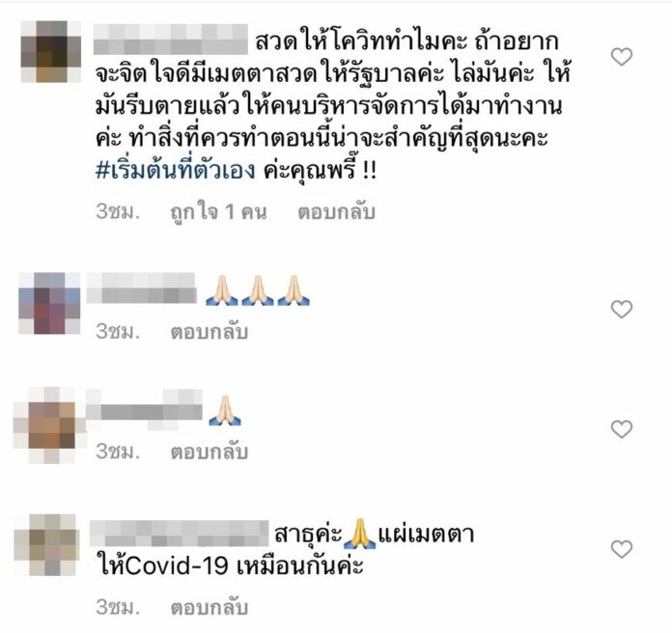Image resolution: width=672 pixels, height=633 pixels.
Task: Open blurred username before สาธุค่ะ comment
Action: [180, 534]
